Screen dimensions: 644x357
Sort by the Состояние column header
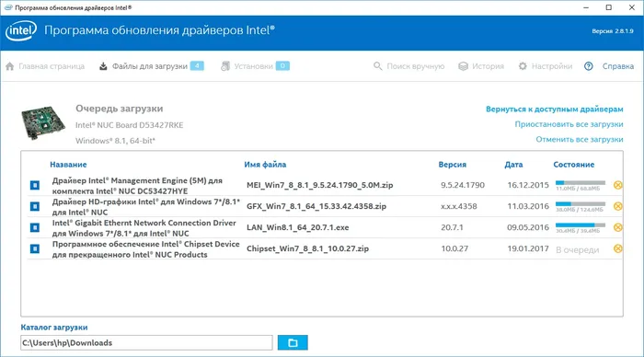574,165
